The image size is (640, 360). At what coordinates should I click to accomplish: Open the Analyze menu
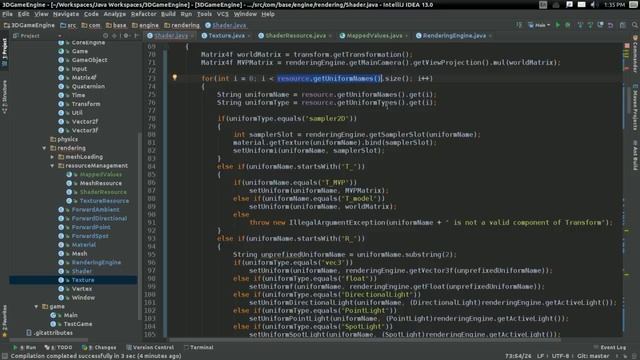pos(114,14)
